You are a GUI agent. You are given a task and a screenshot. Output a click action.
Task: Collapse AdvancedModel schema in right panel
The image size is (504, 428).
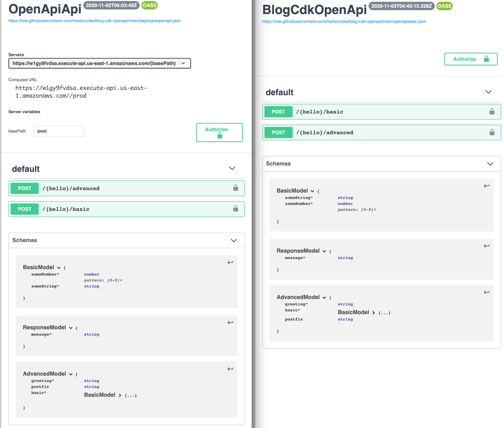click(x=324, y=298)
